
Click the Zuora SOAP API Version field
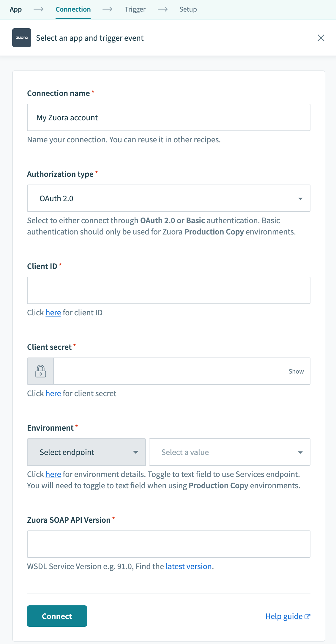[x=168, y=544]
